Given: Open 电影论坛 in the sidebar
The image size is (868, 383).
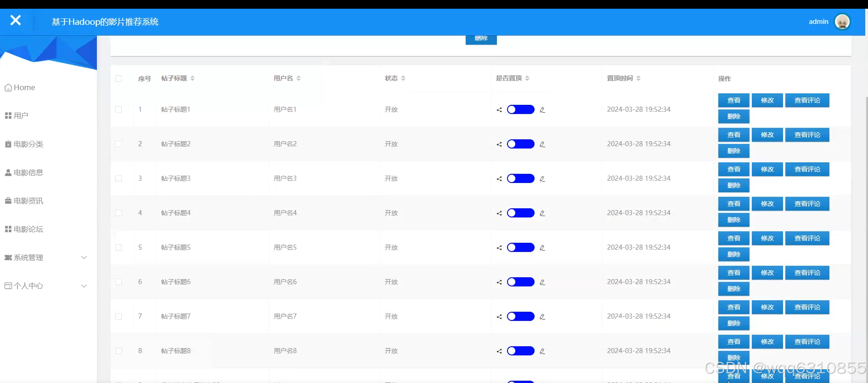Looking at the screenshot, I should tap(24, 229).
